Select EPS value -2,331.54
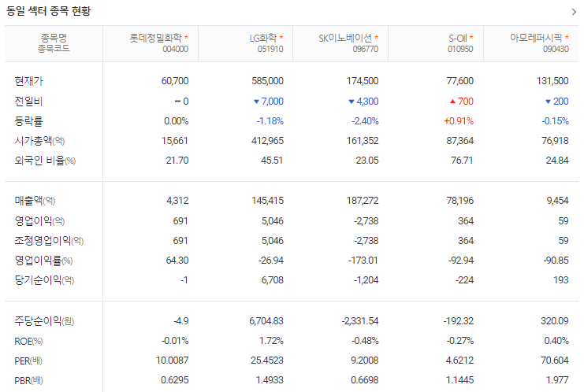 [360, 321]
